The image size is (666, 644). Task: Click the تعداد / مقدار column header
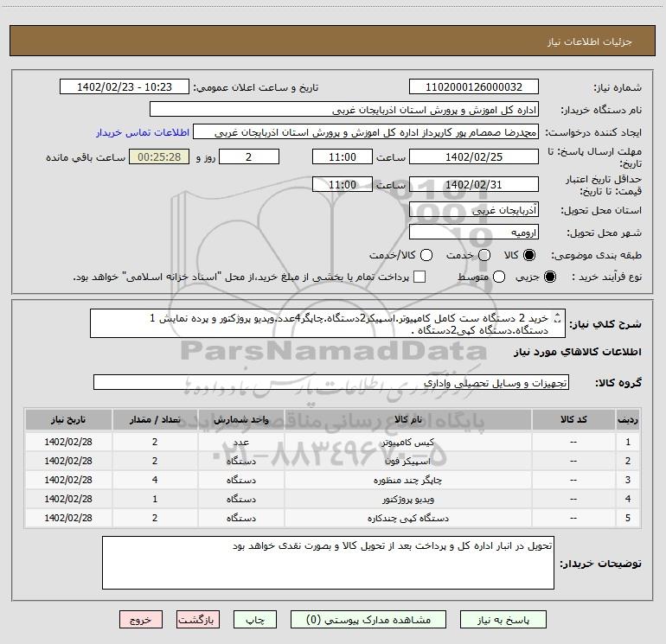[x=155, y=420]
